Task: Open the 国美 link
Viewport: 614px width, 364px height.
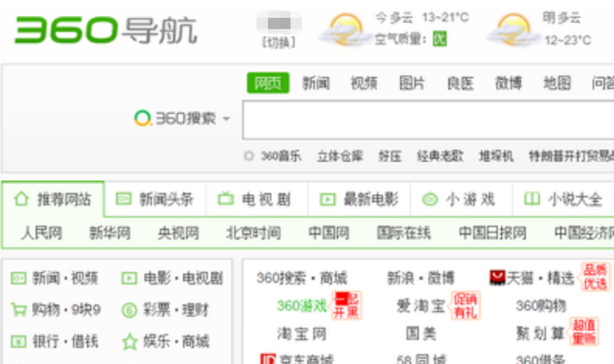Action: (421, 334)
